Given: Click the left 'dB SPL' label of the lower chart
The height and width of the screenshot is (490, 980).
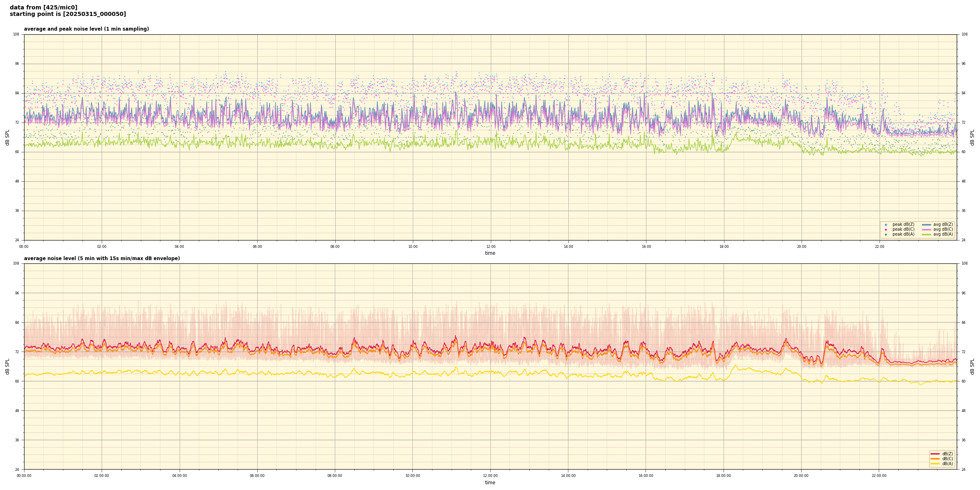Looking at the screenshot, I should point(7,366).
